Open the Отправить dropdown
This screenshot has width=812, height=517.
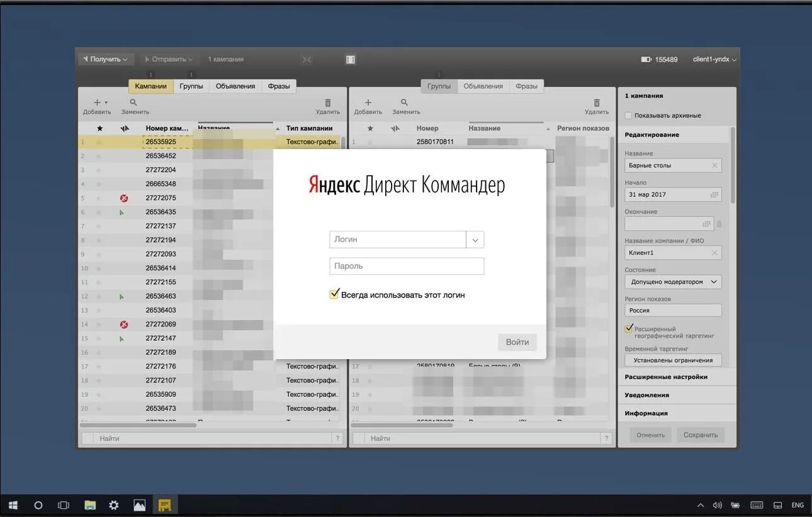tap(169, 59)
